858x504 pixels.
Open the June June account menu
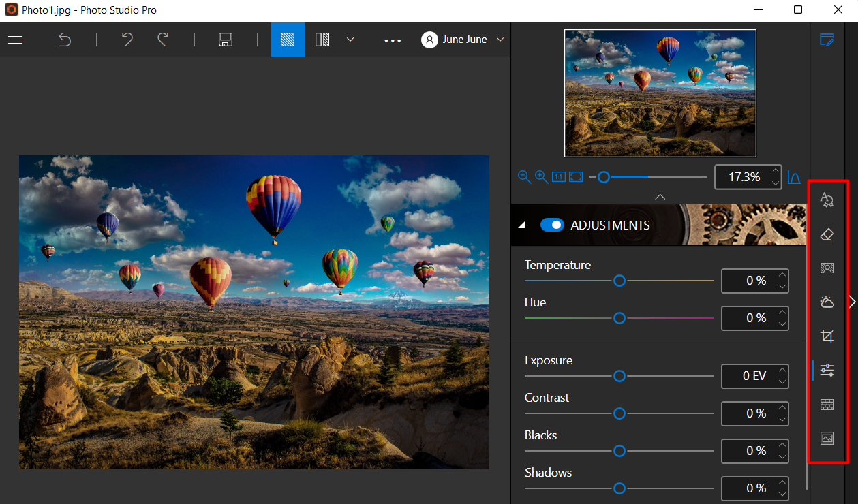[x=463, y=40]
